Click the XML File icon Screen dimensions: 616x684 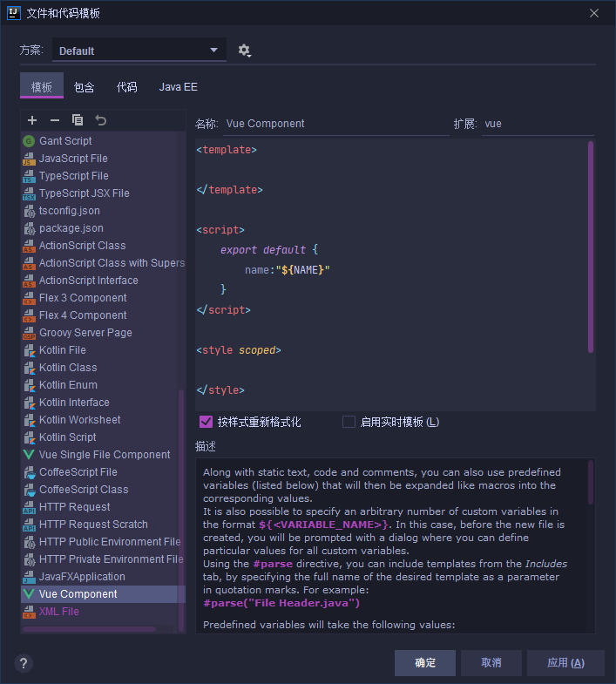pyautogui.click(x=29, y=612)
